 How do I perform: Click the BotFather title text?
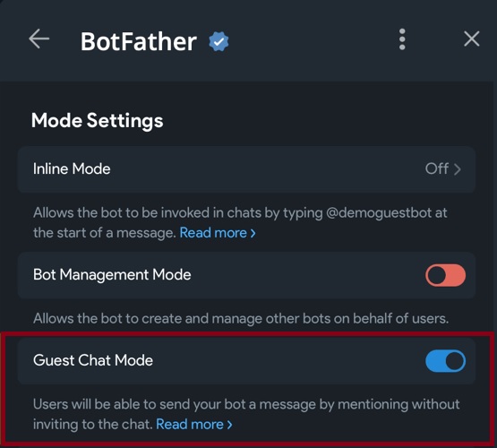139,41
